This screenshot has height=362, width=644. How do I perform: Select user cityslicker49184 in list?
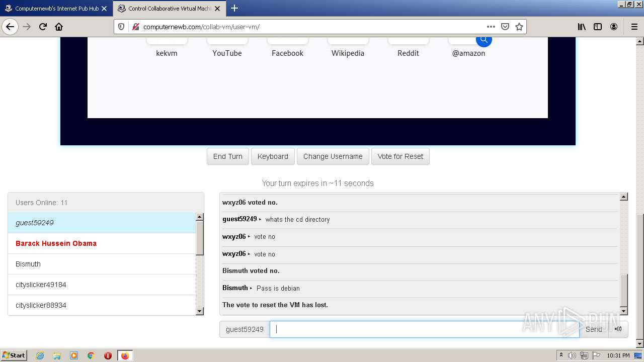point(102,285)
